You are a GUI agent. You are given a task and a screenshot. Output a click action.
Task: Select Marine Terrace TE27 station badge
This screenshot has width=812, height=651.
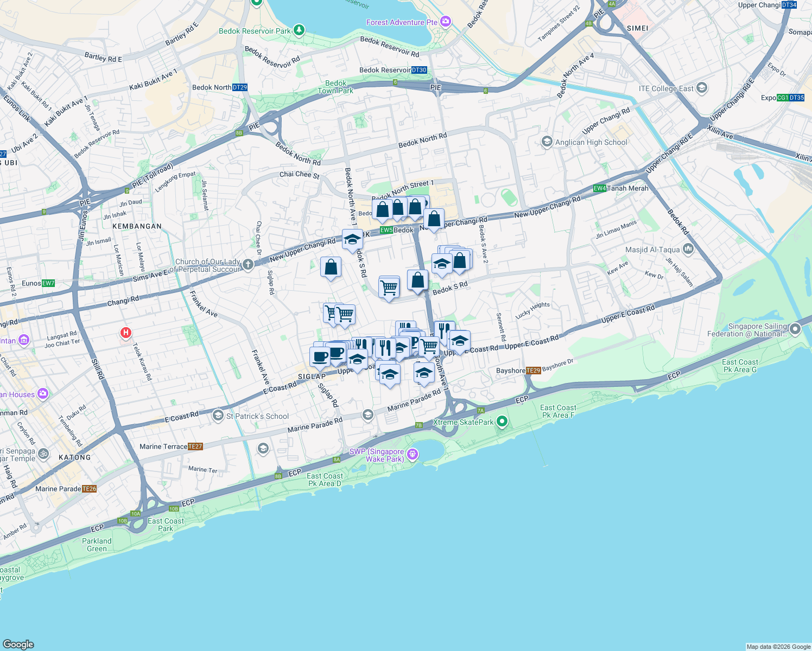(195, 446)
